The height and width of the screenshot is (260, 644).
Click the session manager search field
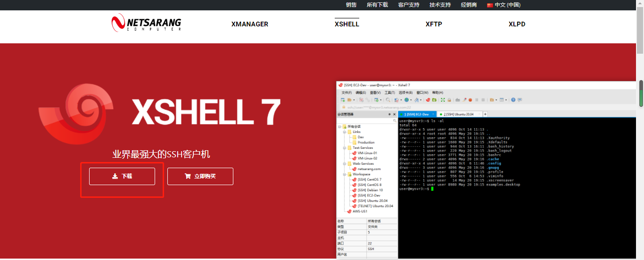367,121
